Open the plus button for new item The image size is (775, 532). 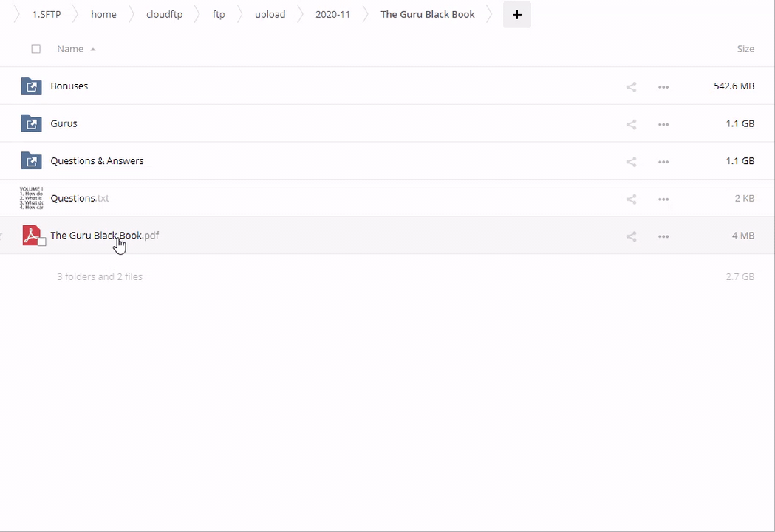pos(516,15)
